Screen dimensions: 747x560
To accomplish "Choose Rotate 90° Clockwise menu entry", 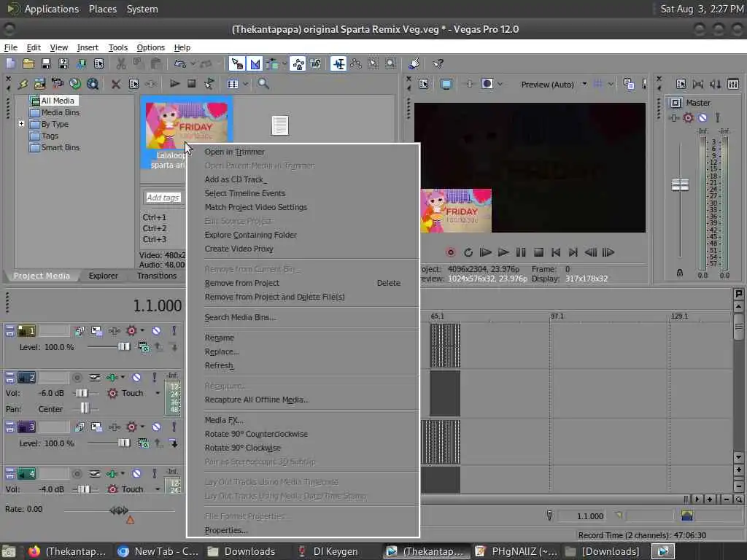I will coord(243,448).
